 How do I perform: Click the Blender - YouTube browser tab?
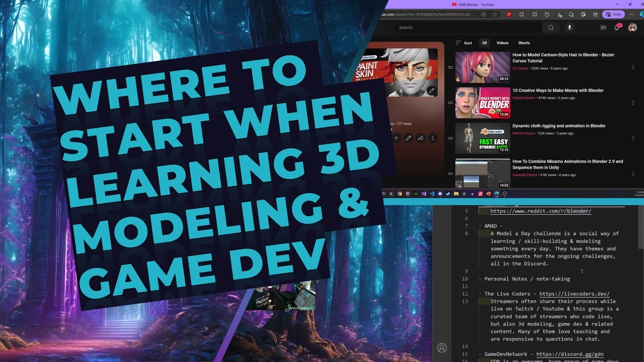click(473, 5)
